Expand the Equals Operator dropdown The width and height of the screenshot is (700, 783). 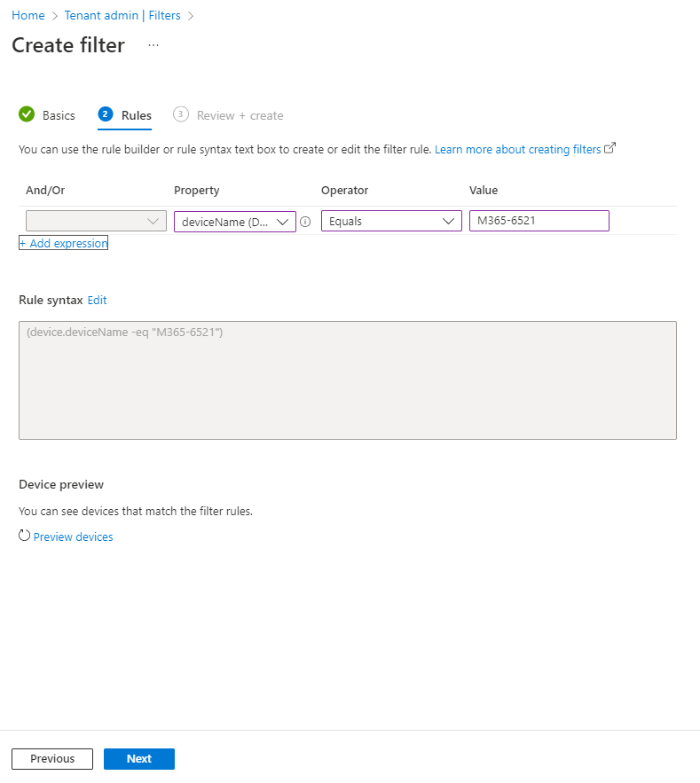tap(390, 222)
